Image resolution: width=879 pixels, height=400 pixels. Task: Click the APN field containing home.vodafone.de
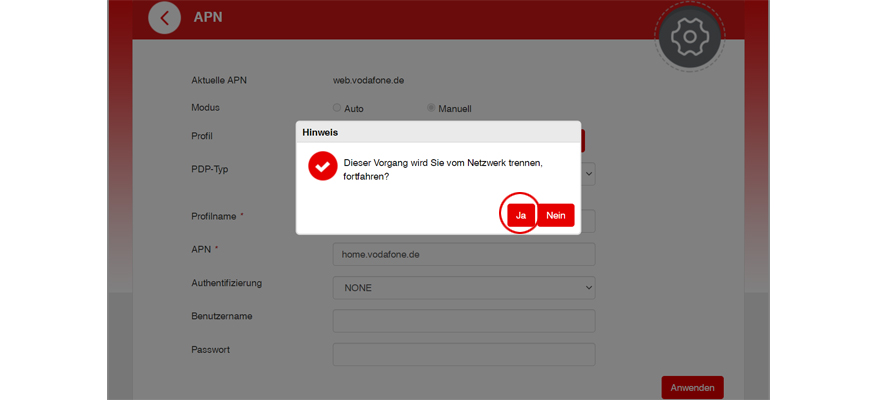click(x=463, y=254)
